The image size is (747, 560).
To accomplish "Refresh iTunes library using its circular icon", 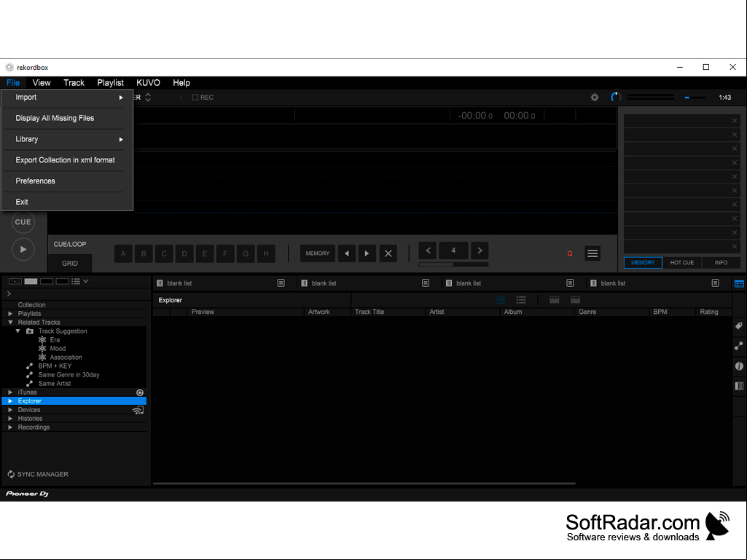I will (140, 393).
